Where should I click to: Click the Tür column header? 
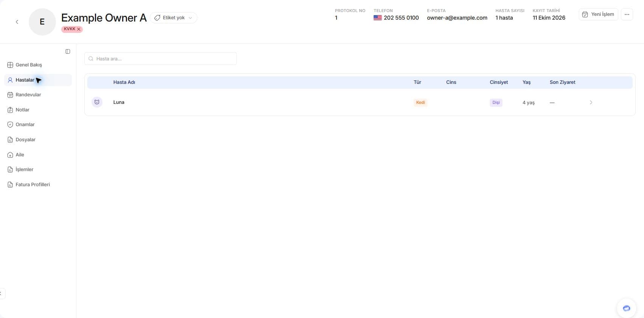tap(417, 82)
